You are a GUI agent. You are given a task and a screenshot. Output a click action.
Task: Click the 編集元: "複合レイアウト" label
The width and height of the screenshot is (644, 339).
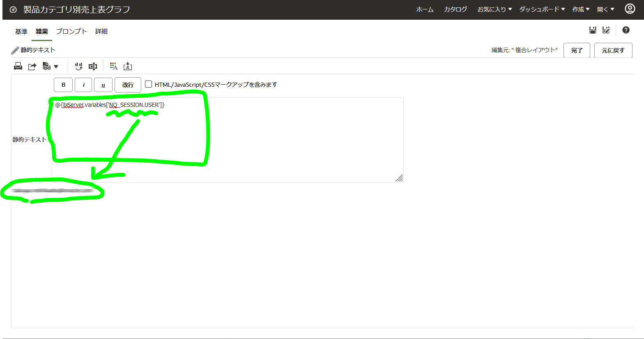(x=524, y=50)
